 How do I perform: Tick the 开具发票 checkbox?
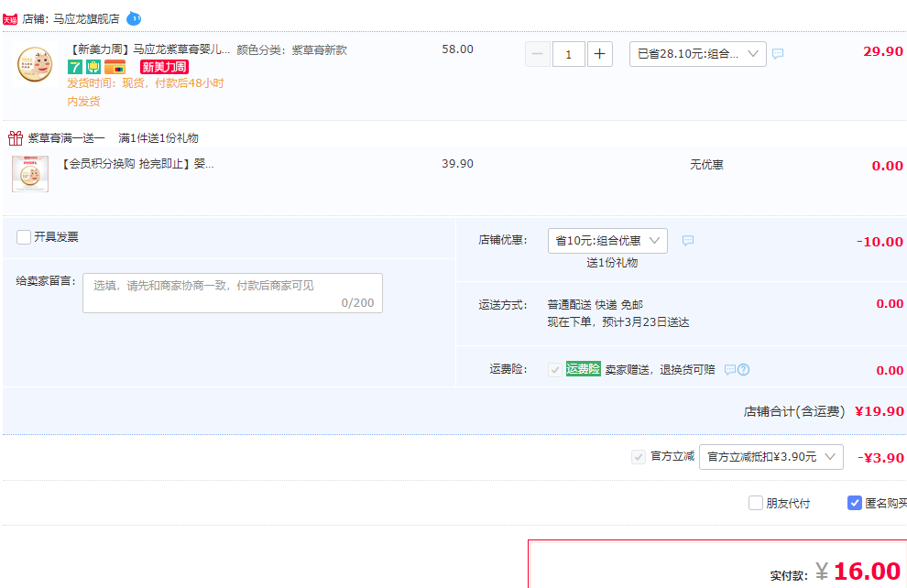tap(24, 237)
